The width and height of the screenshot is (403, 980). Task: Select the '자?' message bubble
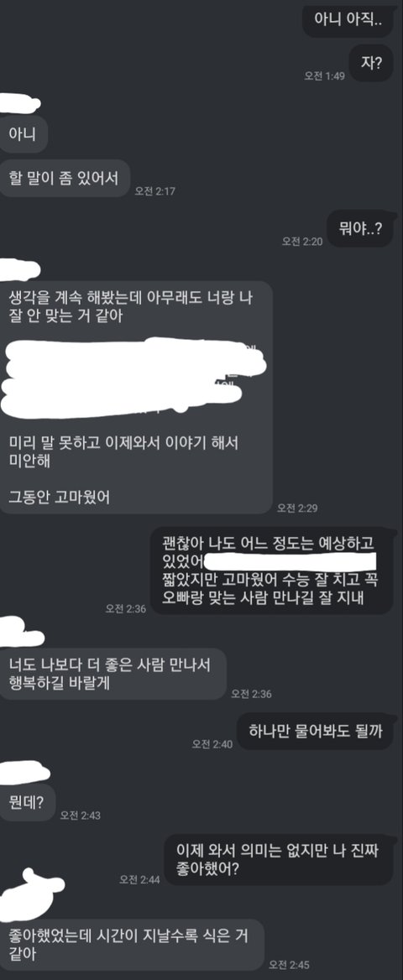[x=372, y=62]
